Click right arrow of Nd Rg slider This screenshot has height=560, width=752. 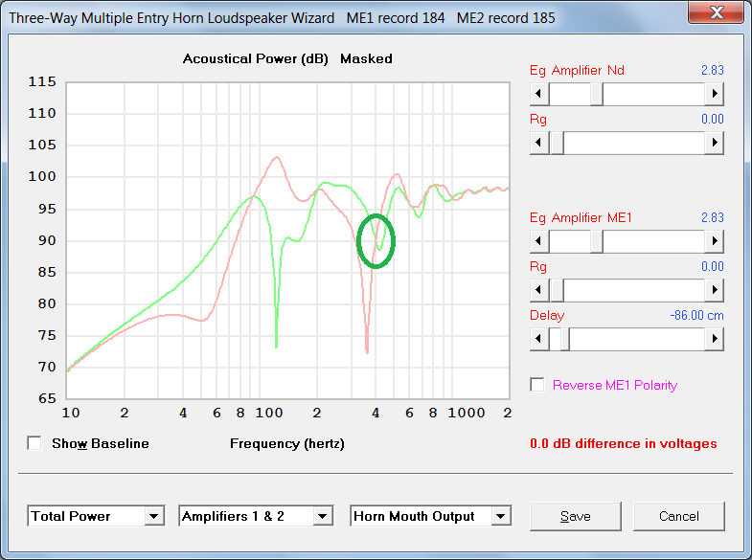point(714,143)
